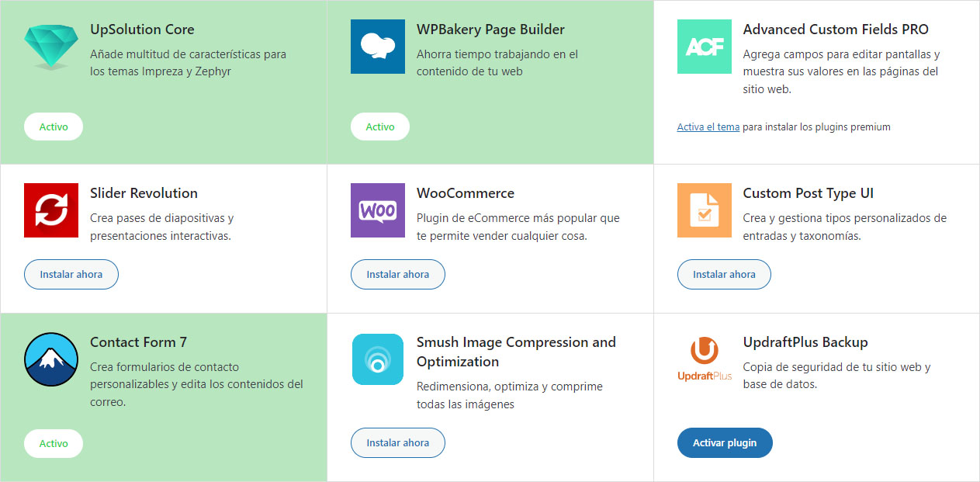980x482 pixels.
Task: Click the 'Custom Post Type UI' title
Action: (x=809, y=193)
